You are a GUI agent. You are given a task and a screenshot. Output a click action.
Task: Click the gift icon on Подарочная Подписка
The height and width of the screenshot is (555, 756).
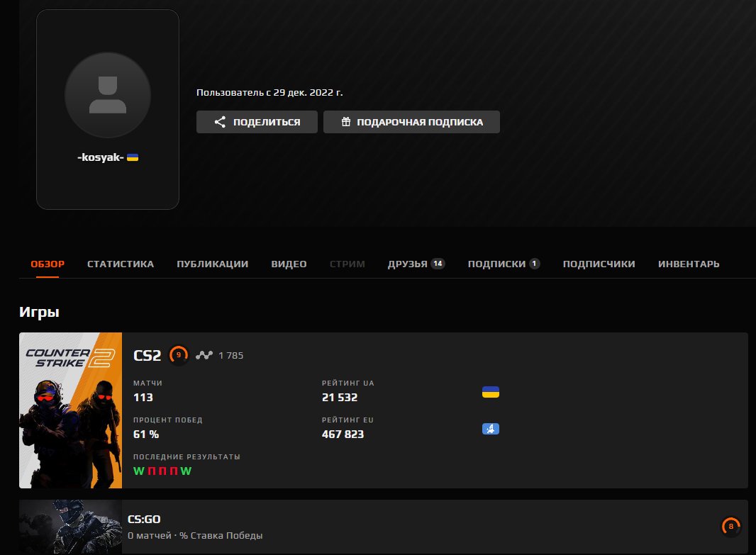pos(346,121)
